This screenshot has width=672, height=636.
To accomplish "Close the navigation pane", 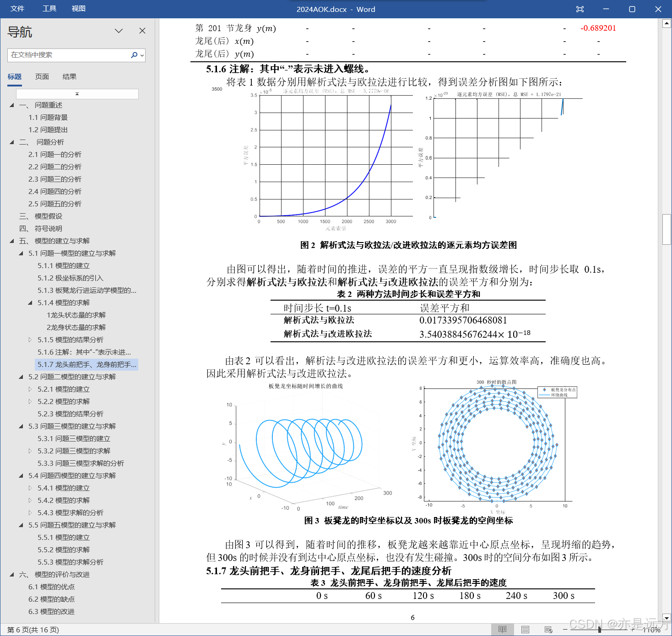I will tap(142, 31).
